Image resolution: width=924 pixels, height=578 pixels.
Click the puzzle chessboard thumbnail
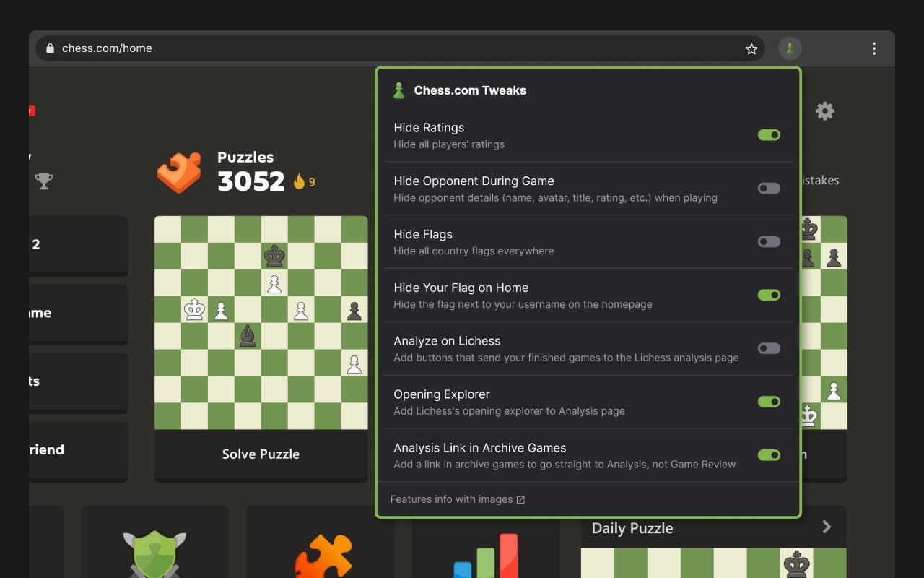(x=261, y=323)
